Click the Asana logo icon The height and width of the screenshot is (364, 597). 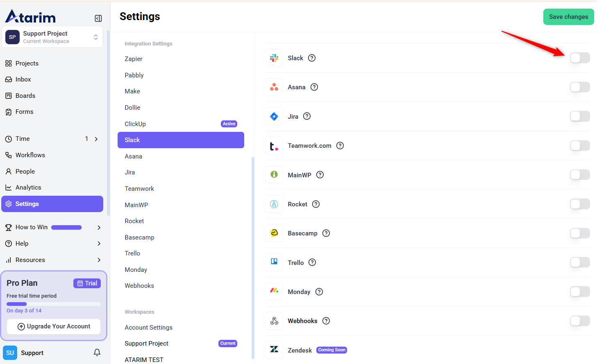click(274, 87)
